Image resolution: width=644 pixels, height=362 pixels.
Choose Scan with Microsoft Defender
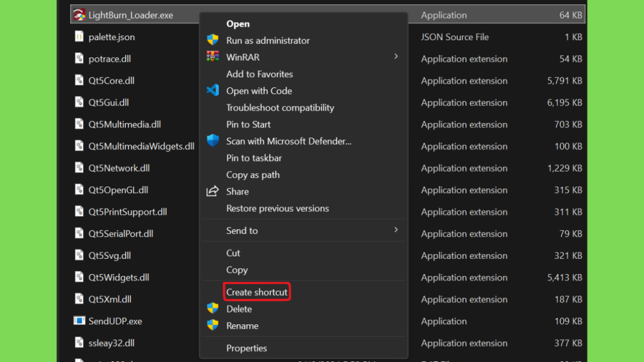(x=289, y=141)
